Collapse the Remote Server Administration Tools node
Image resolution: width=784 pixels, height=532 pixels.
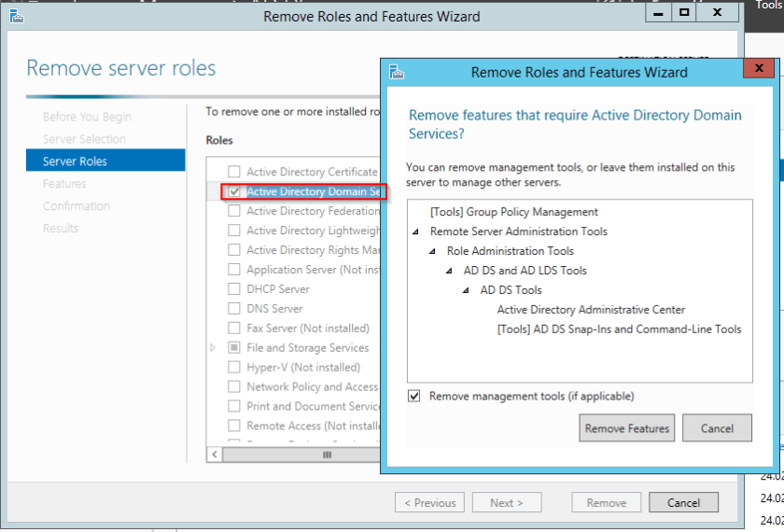click(x=414, y=231)
